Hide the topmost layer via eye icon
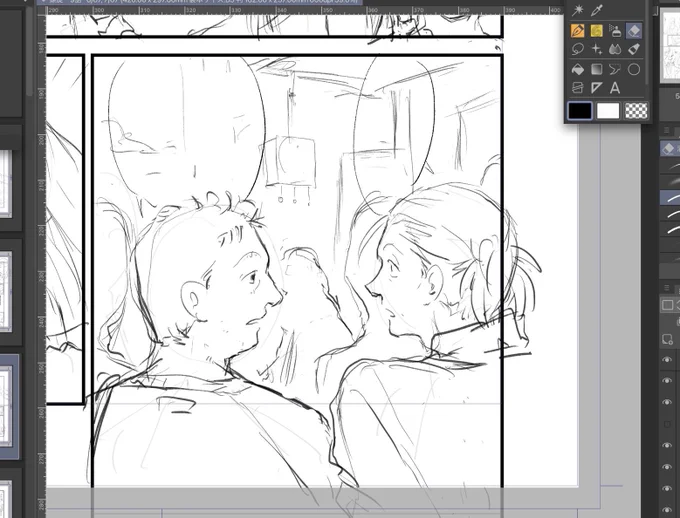Image resolution: width=680 pixels, height=518 pixels. (667, 360)
